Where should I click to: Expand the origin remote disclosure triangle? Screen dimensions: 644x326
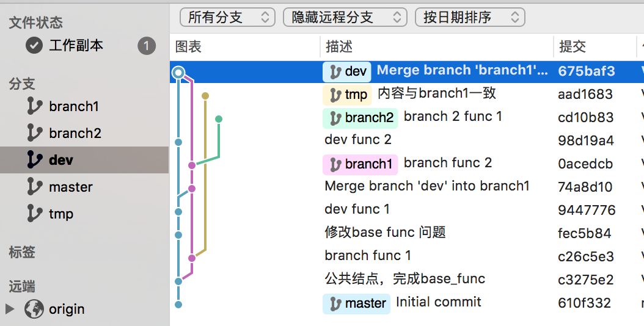coord(10,309)
